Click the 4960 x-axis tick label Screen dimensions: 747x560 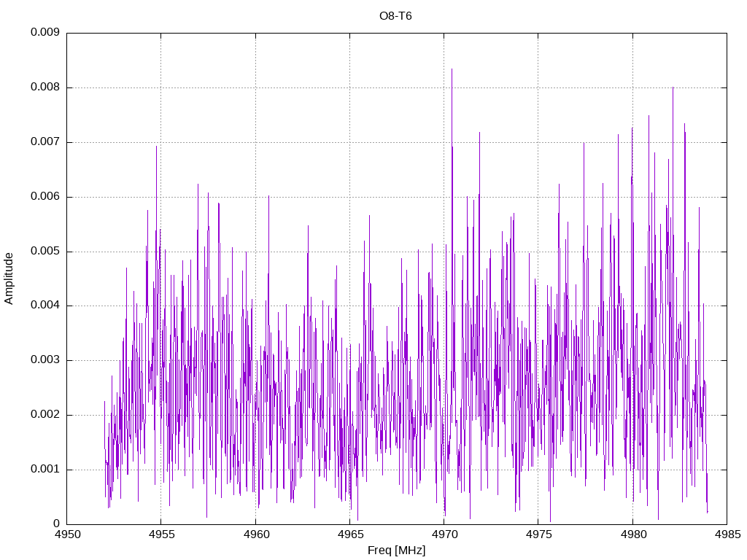point(256,534)
